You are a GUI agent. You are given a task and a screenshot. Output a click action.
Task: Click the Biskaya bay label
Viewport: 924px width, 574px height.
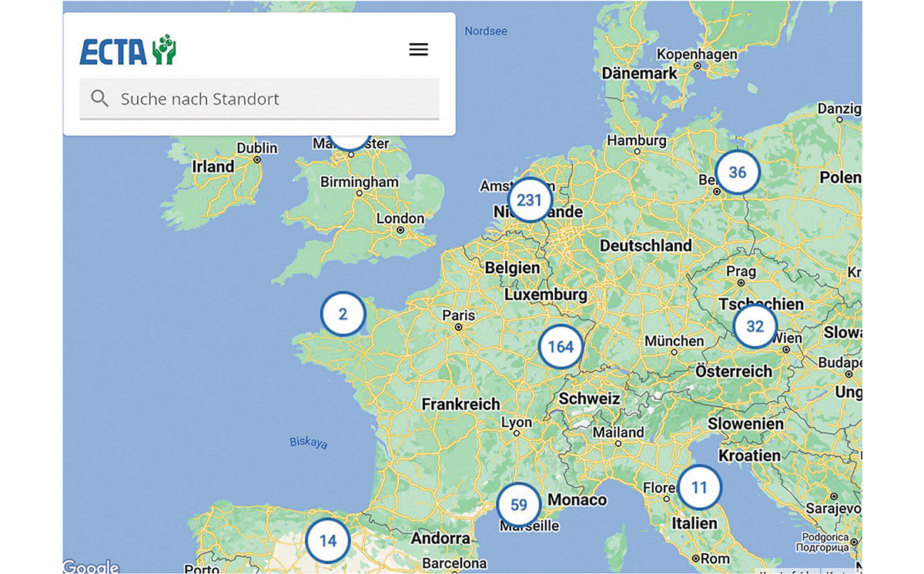[309, 442]
